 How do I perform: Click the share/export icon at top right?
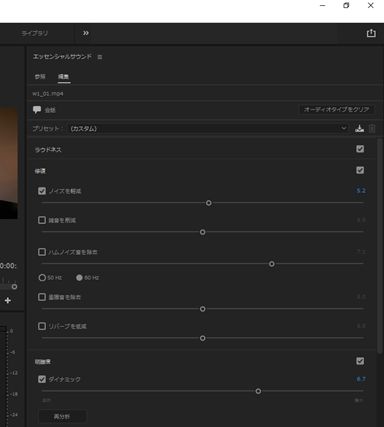tap(371, 33)
